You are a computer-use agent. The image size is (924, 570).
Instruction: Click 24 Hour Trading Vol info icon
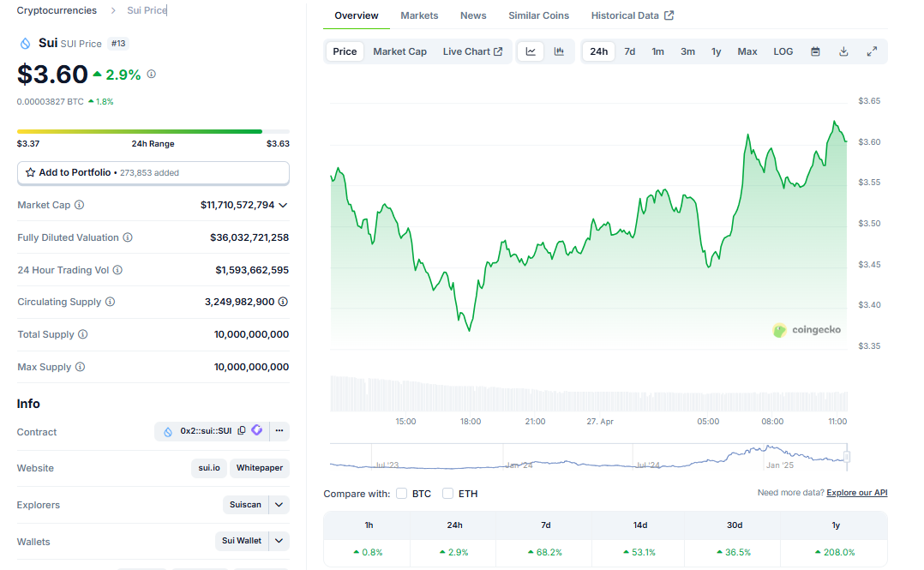pos(117,270)
